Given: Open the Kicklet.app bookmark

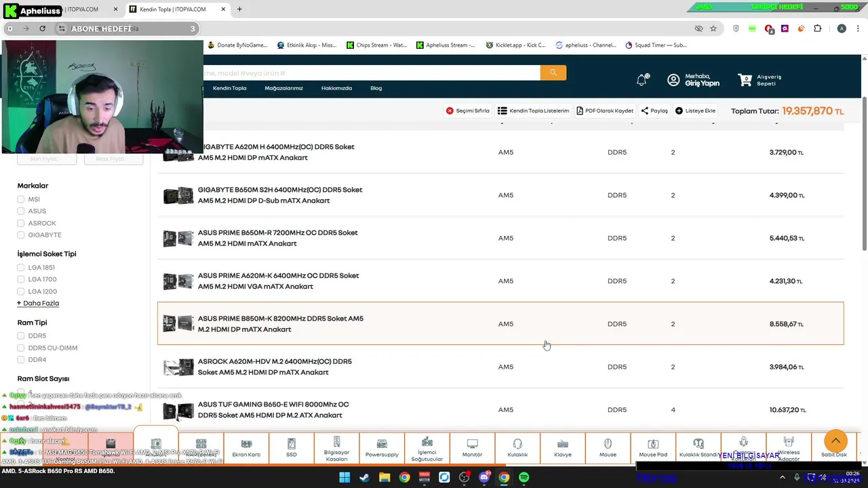Looking at the screenshot, I should 515,45.
